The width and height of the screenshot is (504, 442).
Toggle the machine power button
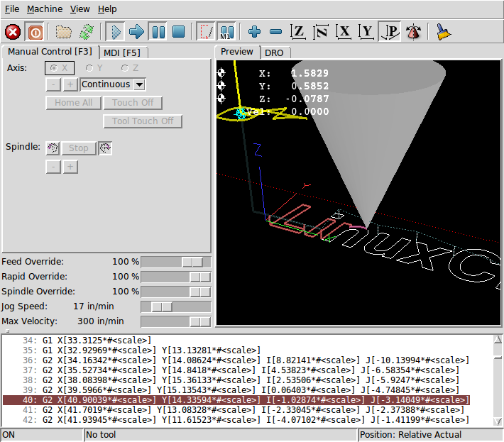tap(35, 32)
